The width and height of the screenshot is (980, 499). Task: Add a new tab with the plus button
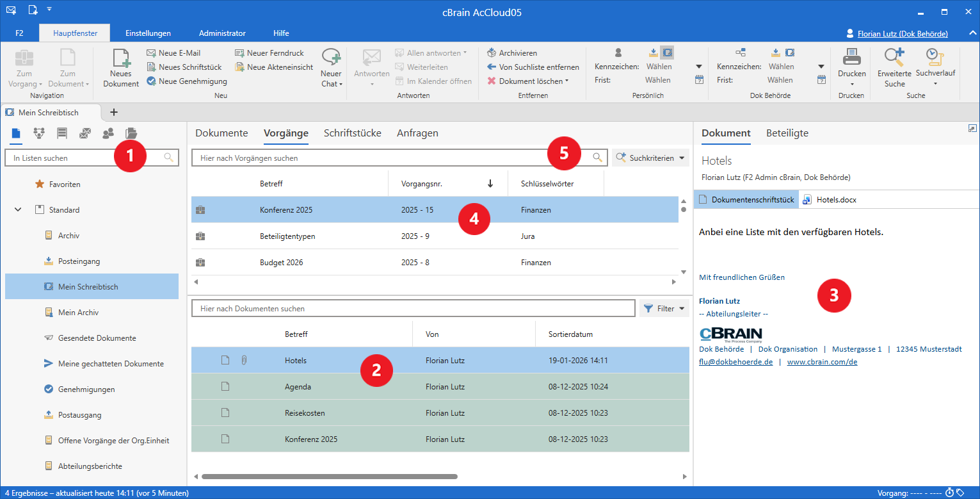[x=114, y=112]
